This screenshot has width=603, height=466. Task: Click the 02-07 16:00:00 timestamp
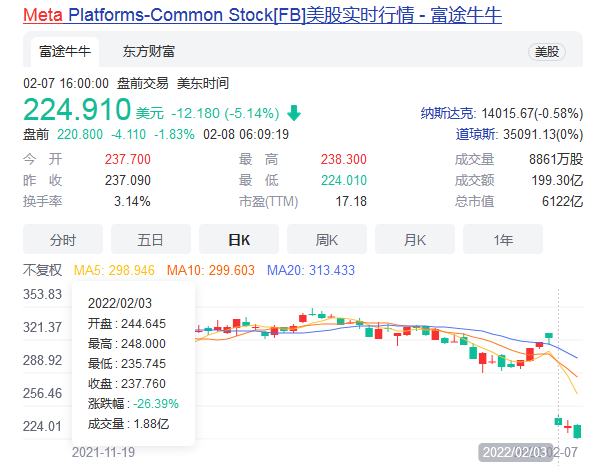[x=66, y=83]
